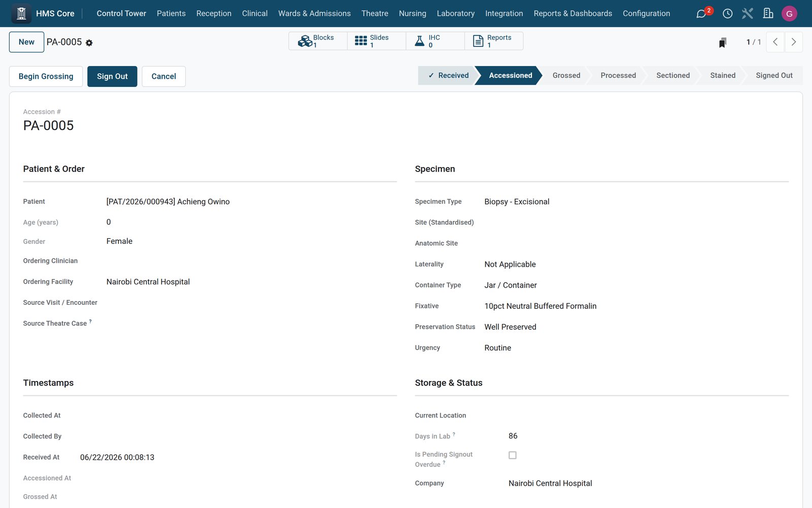Open the developer tools wrench icon

pyautogui.click(x=748, y=14)
